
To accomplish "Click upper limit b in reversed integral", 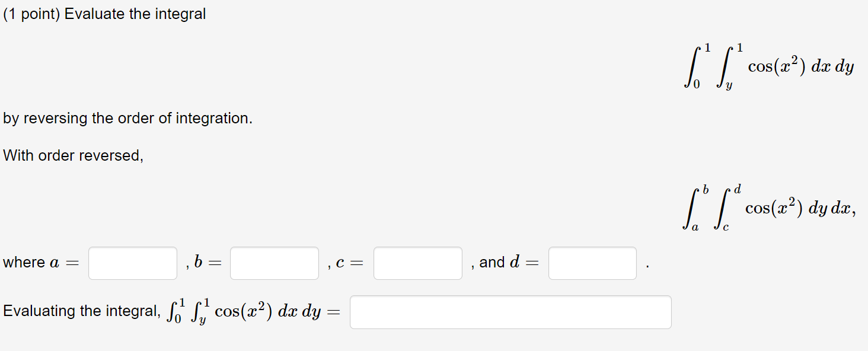I will tap(706, 190).
